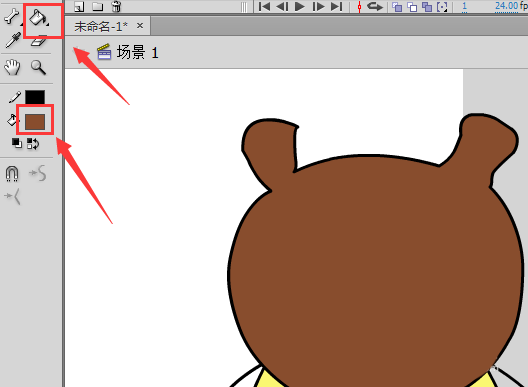Delete layer with trash icon
Screen dimensions: 528x387
116,6
